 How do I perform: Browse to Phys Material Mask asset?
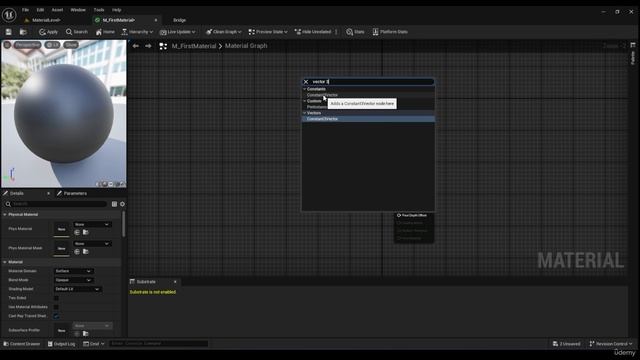[x=86, y=252]
